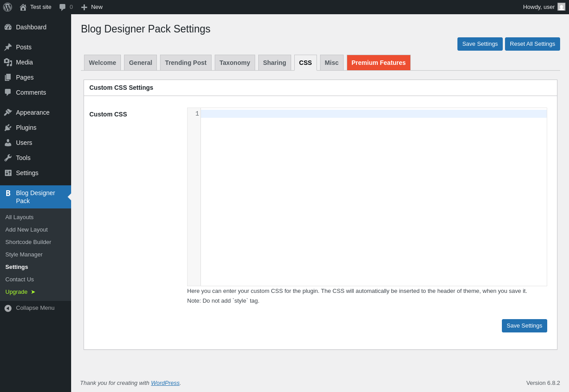Click the Comments bubble icon in sidebar
The width and height of the screenshot is (569, 392).
[8, 92]
